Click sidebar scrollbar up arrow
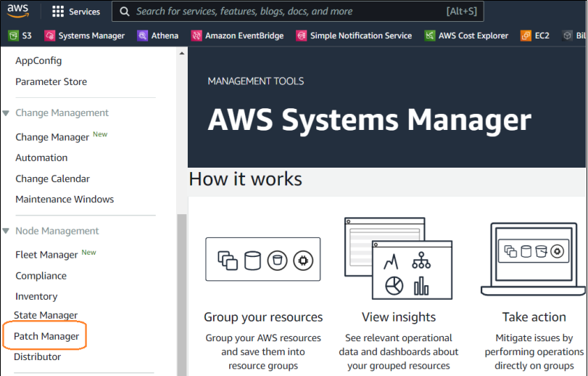This screenshot has width=588, height=376. pos(182,53)
